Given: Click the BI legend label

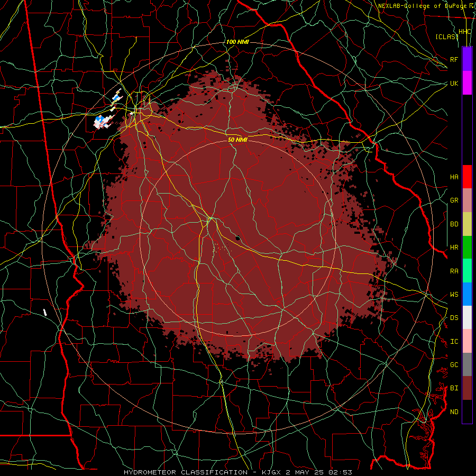Looking at the screenshot, I should coord(454,388).
